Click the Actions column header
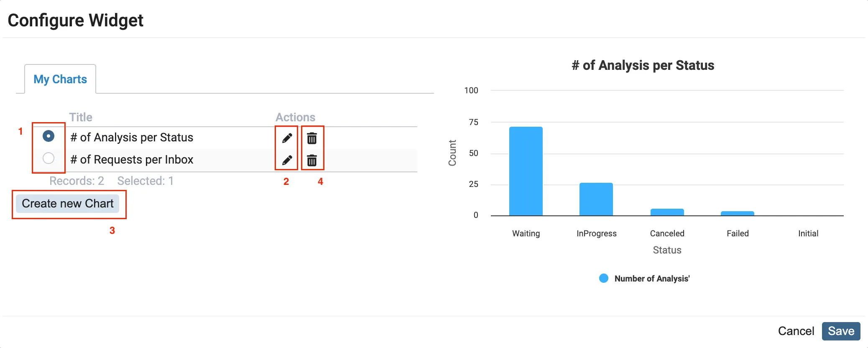The height and width of the screenshot is (348, 868). pyautogui.click(x=295, y=117)
